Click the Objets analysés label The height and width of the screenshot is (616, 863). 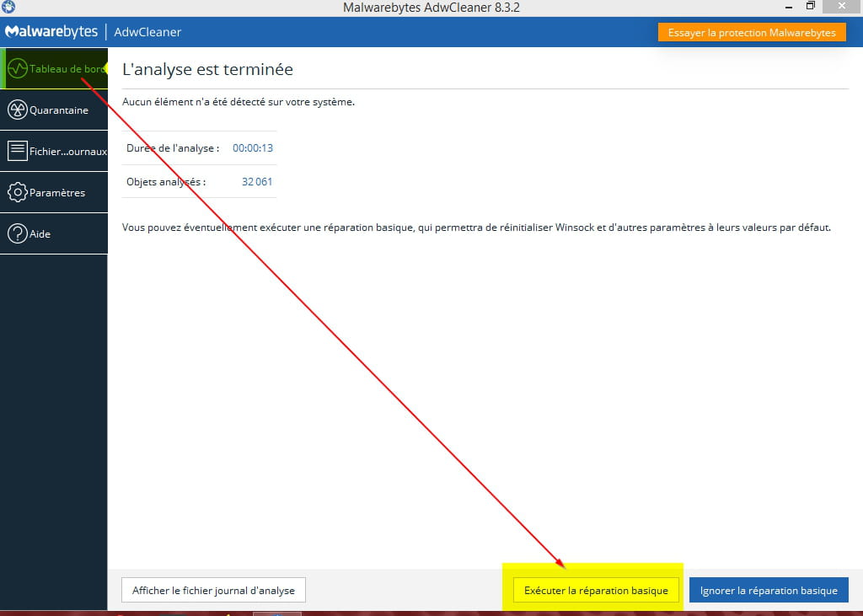[166, 182]
